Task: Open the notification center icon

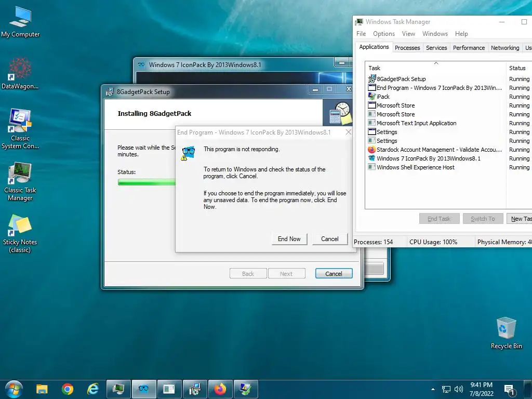Action: (509, 390)
